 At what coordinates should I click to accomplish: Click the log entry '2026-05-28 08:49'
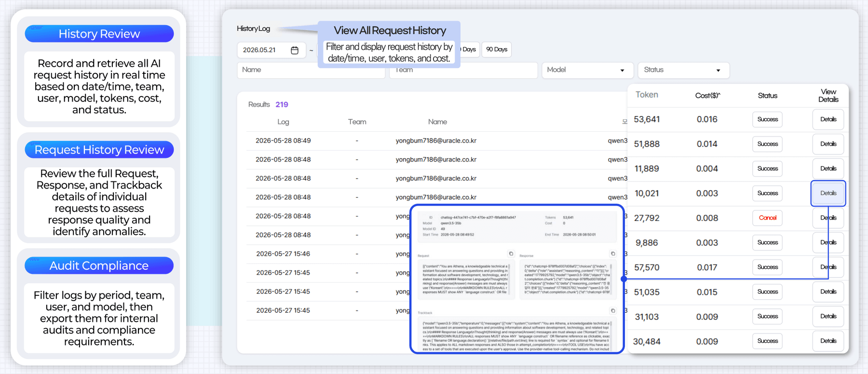tap(283, 140)
